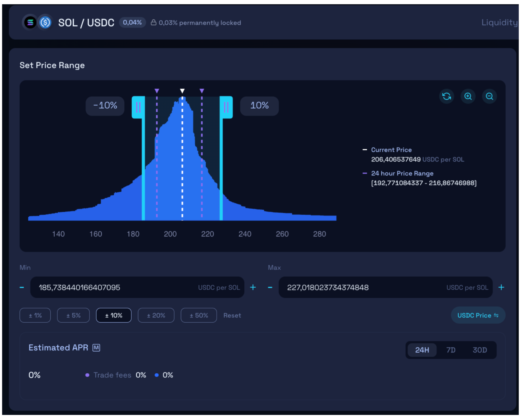Click the USDC token logo icon

tap(45, 22)
